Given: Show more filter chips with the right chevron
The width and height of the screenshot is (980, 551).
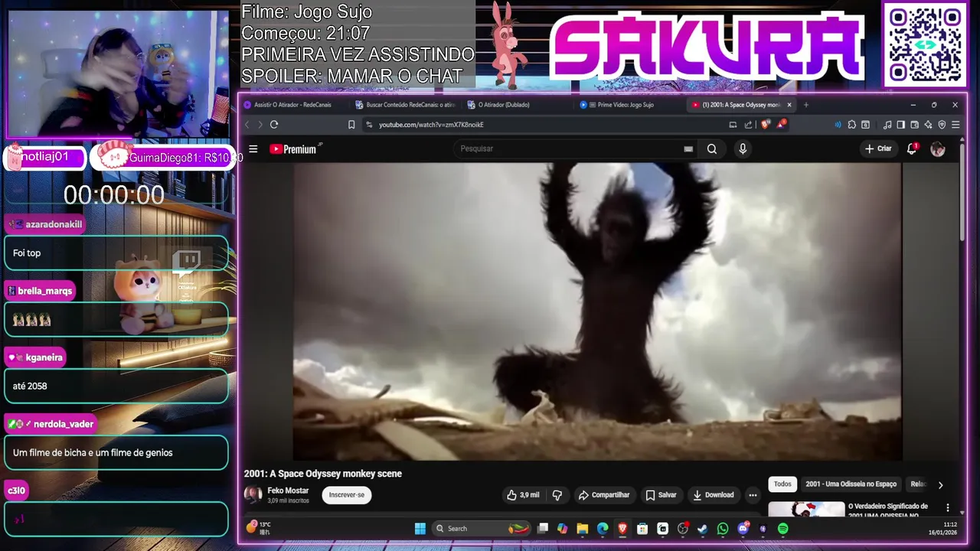Looking at the screenshot, I should point(940,484).
